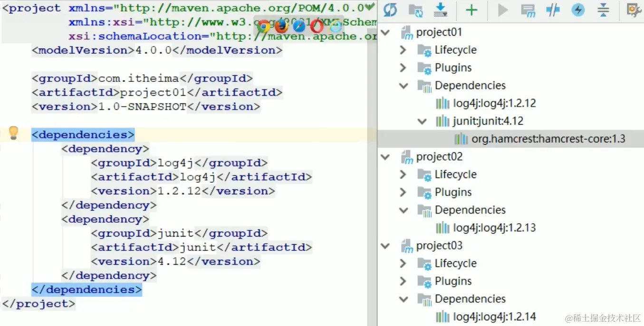Expand Lifecycle chevron under project03
This screenshot has height=326, width=644.
(403, 264)
